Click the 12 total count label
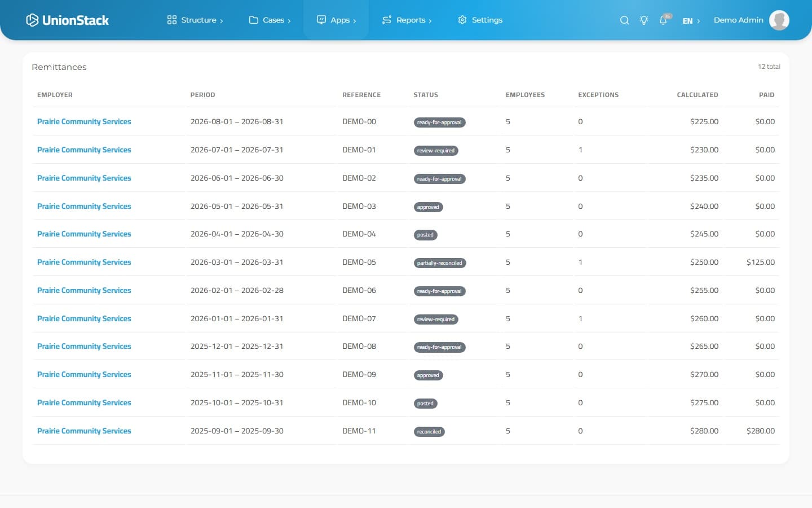Screen dimensions: 812x508 pyautogui.click(x=769, y=67)
